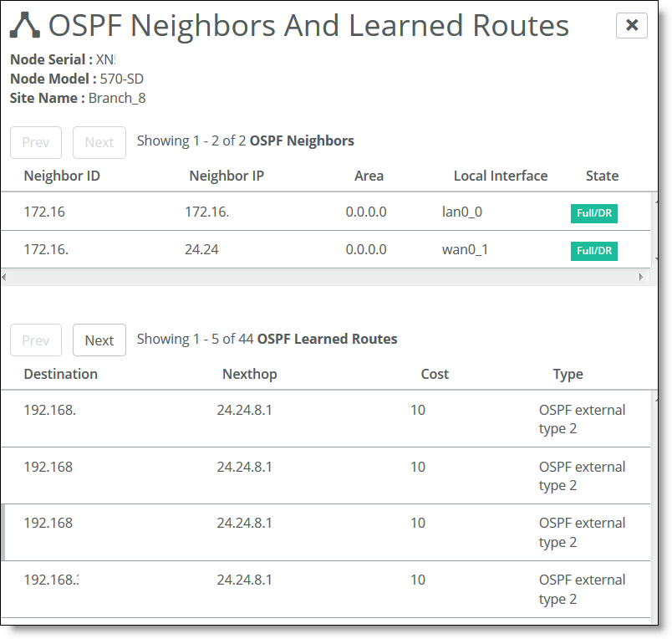Click the Cost column header
The height and width of the screenshot is (639, 672).
tap(435, 374)
